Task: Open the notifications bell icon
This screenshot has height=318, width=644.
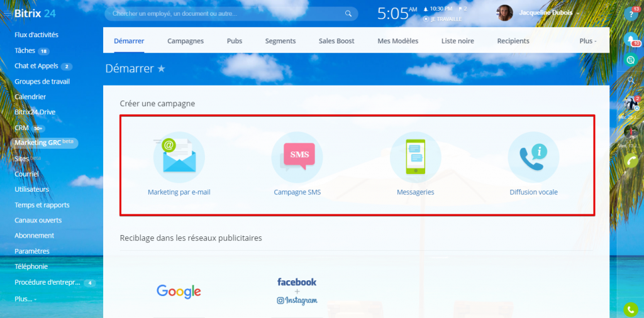Action: (630, 39)
